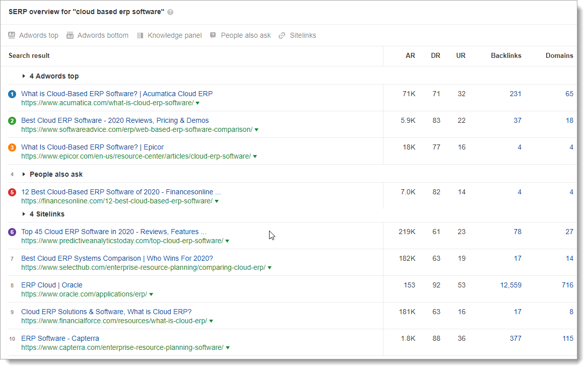Viewport: 588px width, 370px height.
Task: Click the Adwords bottom ad icon
Action: pyautogui.click(x=70, y=35)
